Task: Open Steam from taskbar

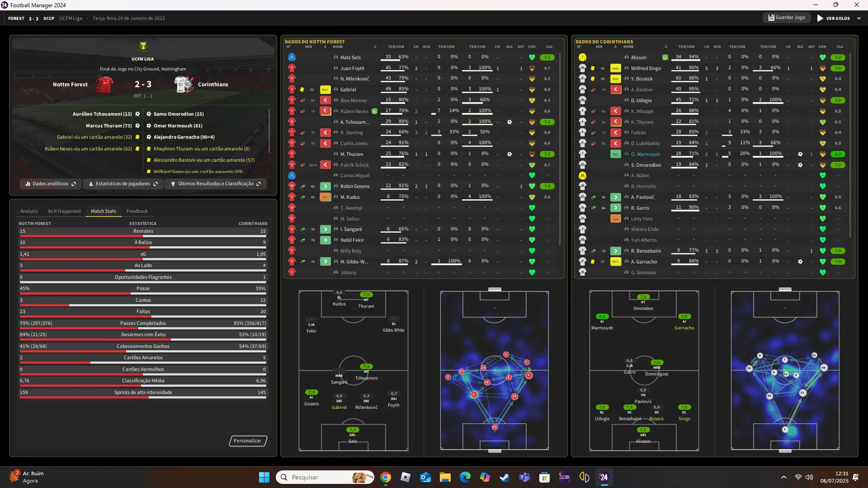Action: coord(505,477)
